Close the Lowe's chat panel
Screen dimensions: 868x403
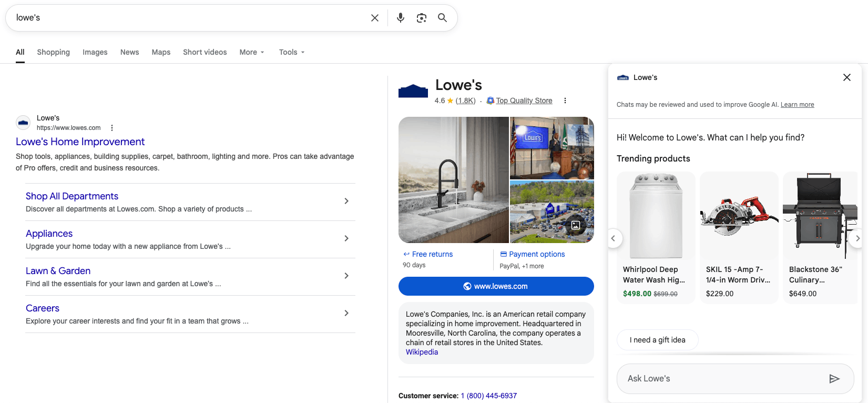click(847, 77)
